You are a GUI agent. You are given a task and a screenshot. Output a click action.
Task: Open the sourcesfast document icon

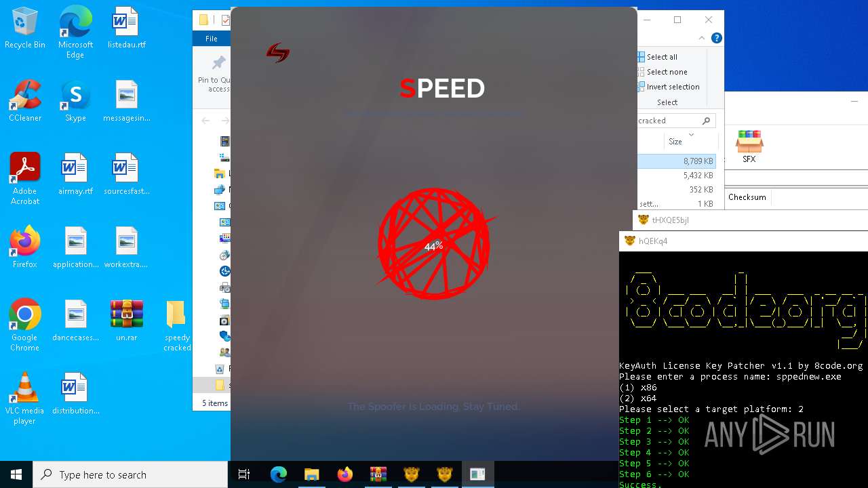pos(126,174)
